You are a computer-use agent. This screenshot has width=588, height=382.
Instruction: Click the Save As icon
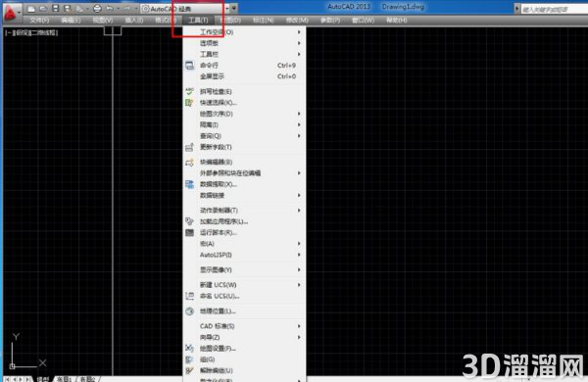(x=68, y=8)
